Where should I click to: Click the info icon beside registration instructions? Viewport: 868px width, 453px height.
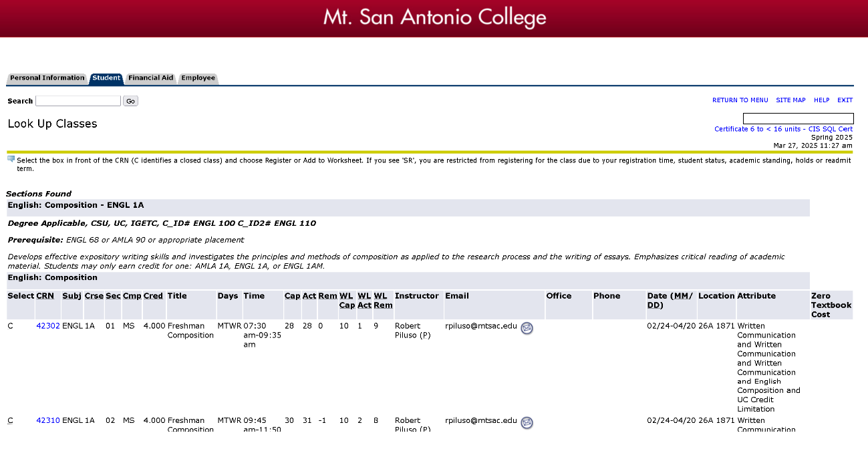tap(11, 159)
